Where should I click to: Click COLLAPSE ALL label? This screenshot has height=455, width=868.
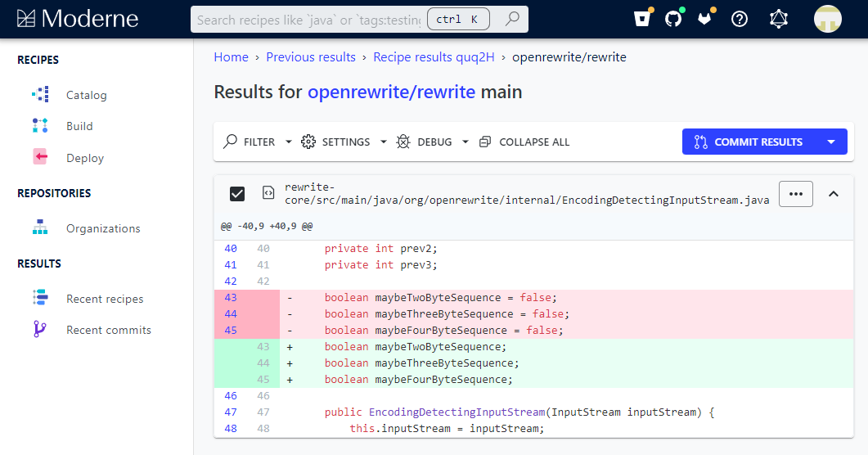[x=534, y=142]
